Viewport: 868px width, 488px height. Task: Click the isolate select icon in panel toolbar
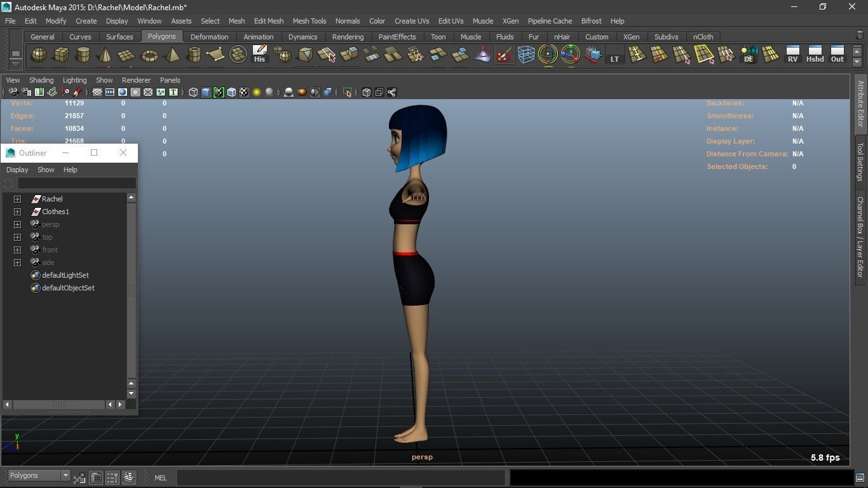click(x=347, y=92)
